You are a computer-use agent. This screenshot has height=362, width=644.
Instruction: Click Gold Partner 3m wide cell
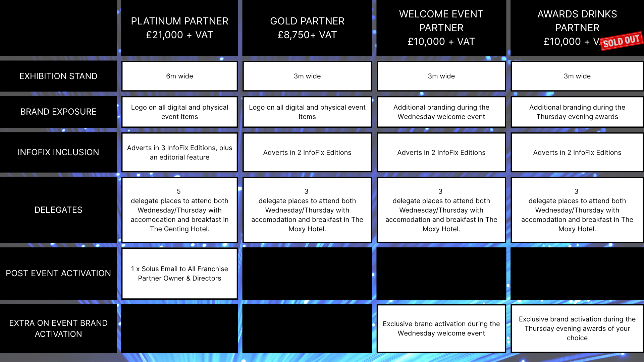pos(307,76)
